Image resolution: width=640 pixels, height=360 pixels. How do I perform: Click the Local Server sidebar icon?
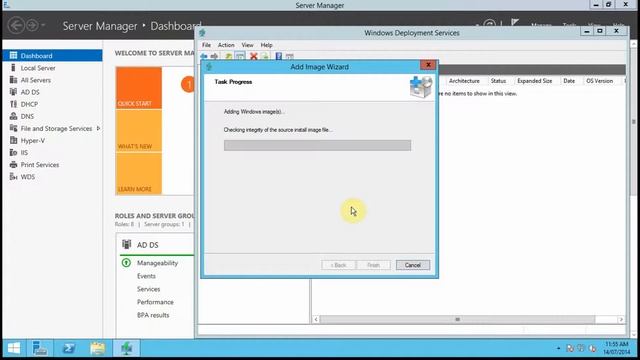13,68
